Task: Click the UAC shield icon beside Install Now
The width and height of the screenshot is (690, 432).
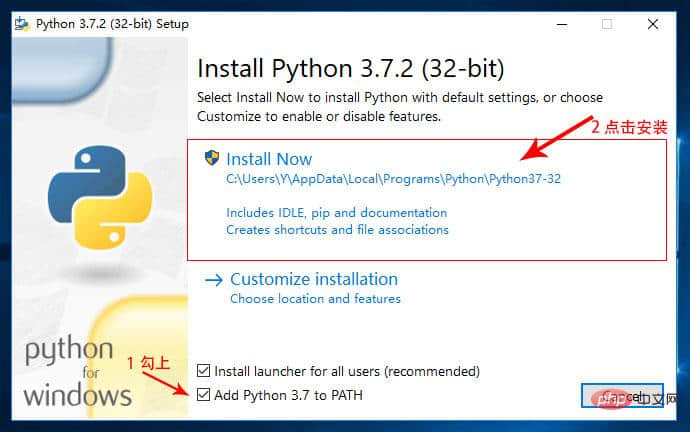Action: pos(212,157)
